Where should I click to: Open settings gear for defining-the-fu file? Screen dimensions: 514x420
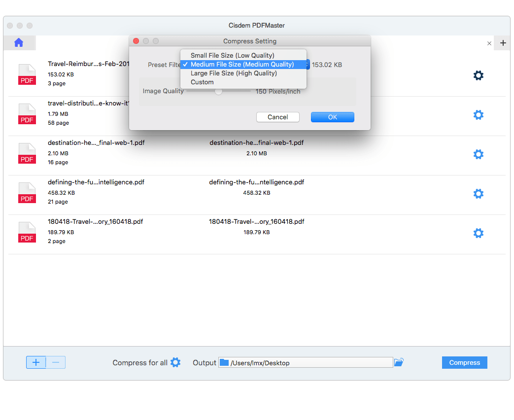tap(478, 193)
